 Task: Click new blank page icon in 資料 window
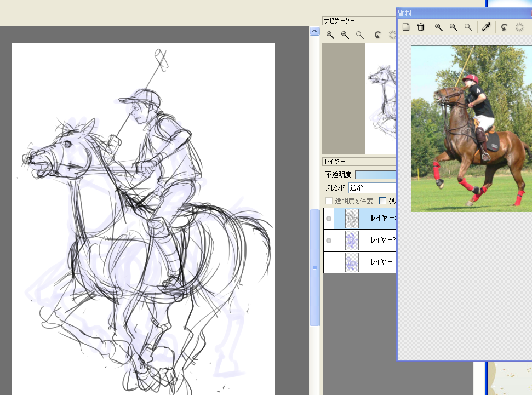(x=406, y=27)
